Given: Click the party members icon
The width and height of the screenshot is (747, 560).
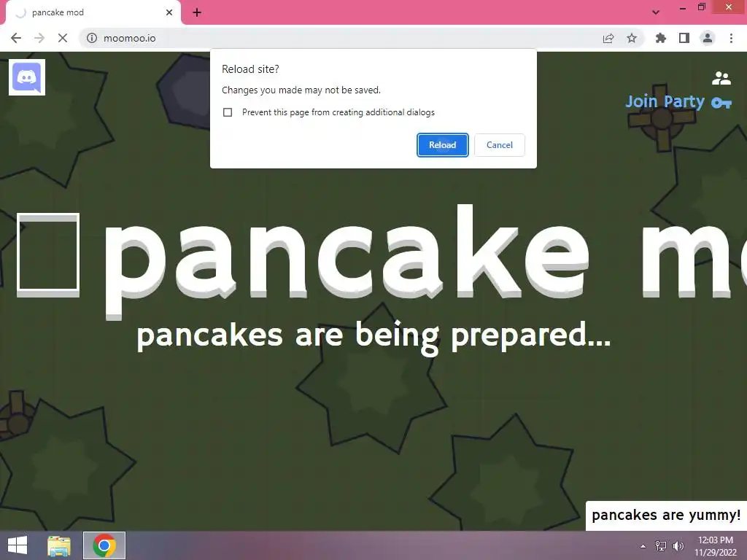Looking at the screenshot, I should (721, 78).
